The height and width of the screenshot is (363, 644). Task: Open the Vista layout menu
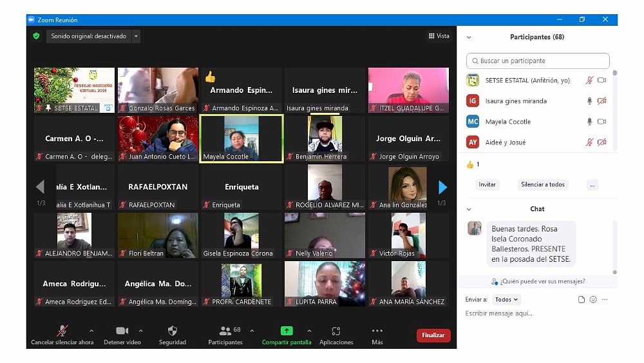(x=439, y=36)
